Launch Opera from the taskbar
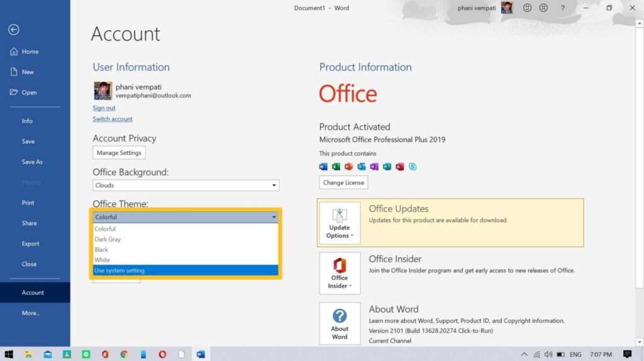The width and height of the screenshot is (644, 361). tap(162, 354)
